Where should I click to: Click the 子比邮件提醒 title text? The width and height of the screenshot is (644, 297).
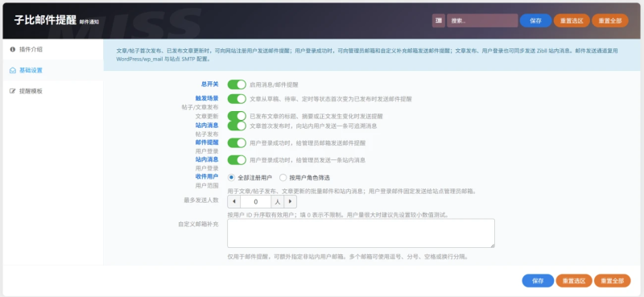(45, 20)
